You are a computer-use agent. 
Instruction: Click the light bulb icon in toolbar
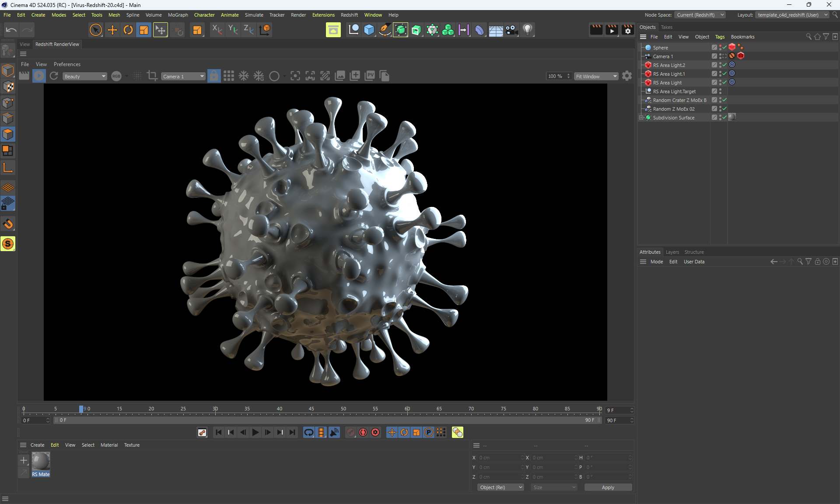coord(527,30)
